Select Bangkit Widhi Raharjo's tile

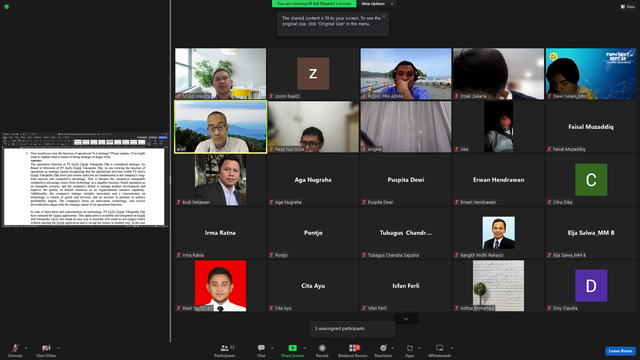coord(498,233)
